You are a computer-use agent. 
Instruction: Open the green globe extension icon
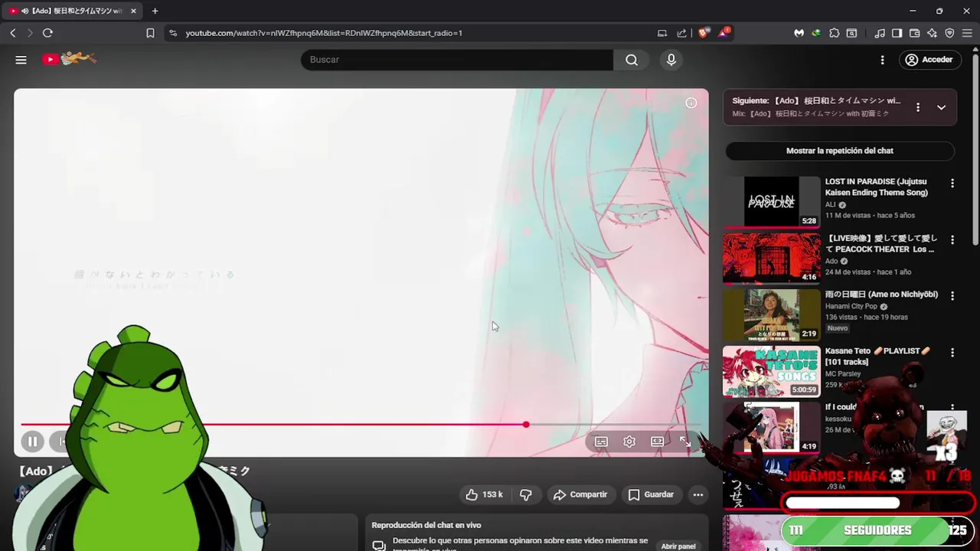click(816, 33)
